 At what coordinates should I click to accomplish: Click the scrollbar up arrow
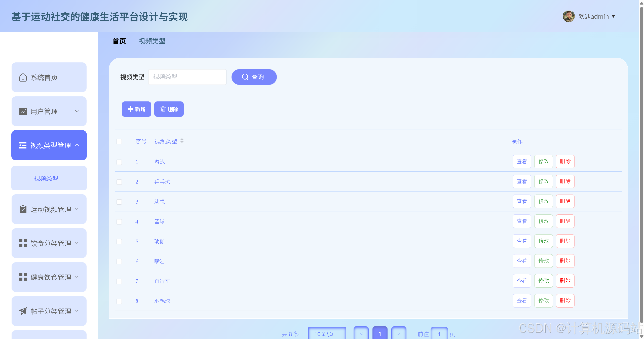coord(641,3)
